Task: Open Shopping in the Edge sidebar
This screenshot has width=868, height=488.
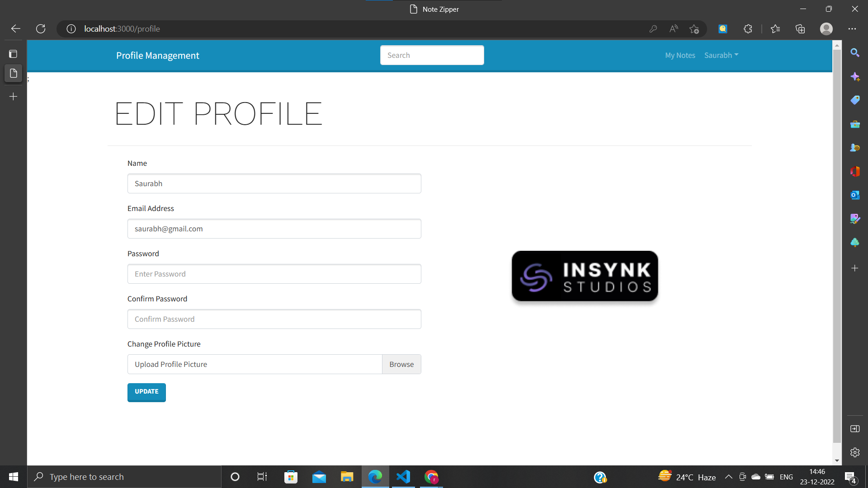Action: (x=855, y=100)
